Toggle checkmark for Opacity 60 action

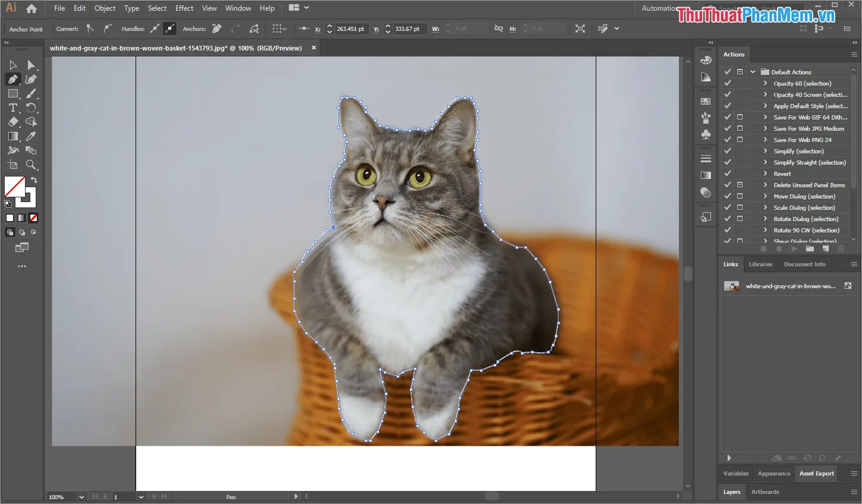[728, 83]
